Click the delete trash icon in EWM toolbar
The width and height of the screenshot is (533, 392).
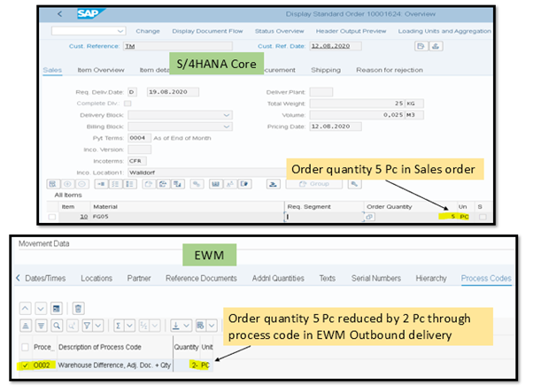point(78,307)
